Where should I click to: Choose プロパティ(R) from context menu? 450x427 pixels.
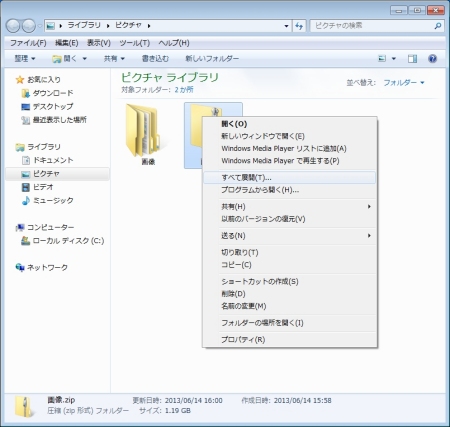(x=289, y=340)
